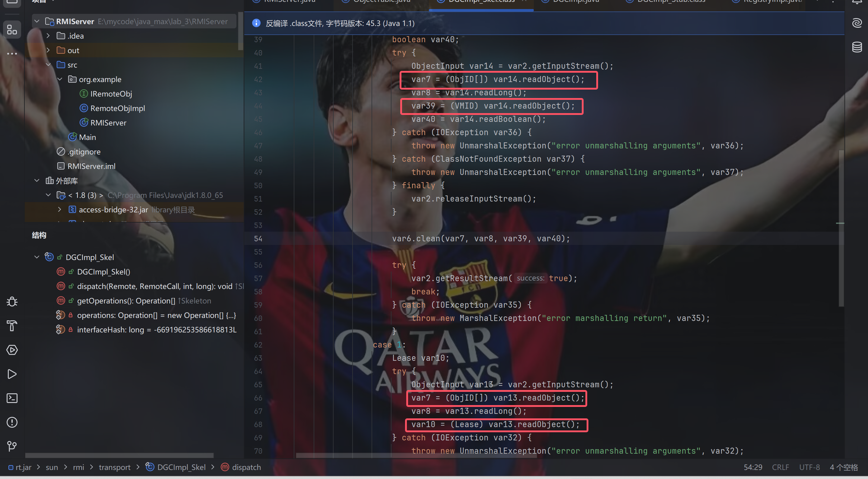Screen dimensions: 868x479
Task: Expand the .idea folder
Action: [48, 35]
